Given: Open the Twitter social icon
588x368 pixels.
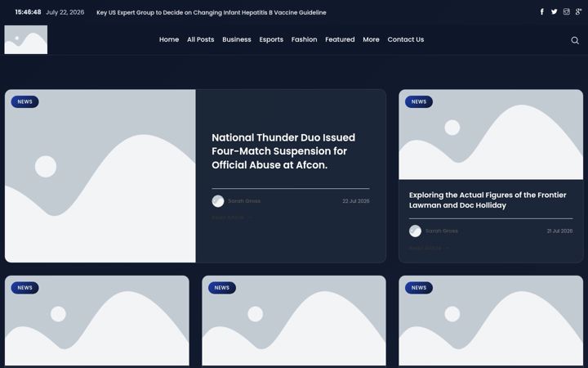Looking at the screenshot, I should pyautogui.click(x=554, y=11).
